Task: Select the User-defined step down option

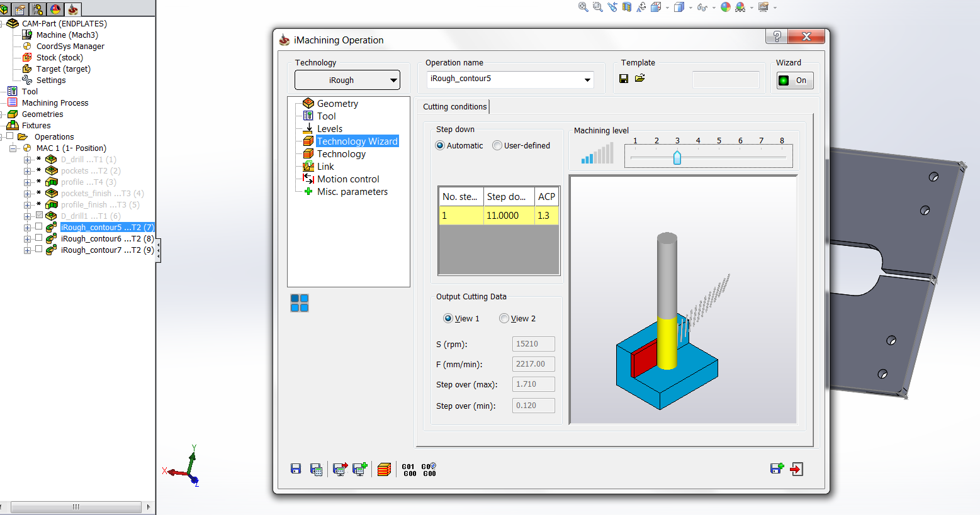Action: pyautogui.click(x=497, y=146)
